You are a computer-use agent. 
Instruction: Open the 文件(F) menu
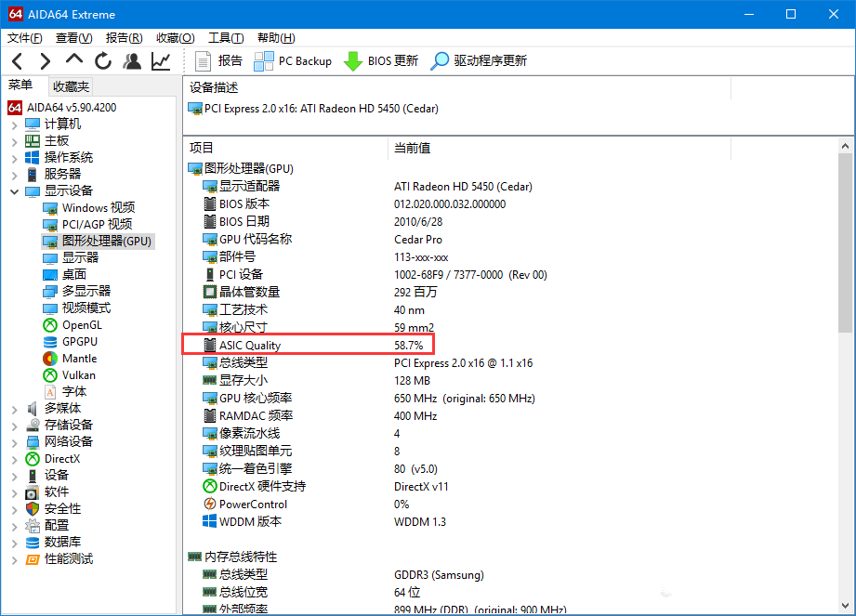coord(24,38)
